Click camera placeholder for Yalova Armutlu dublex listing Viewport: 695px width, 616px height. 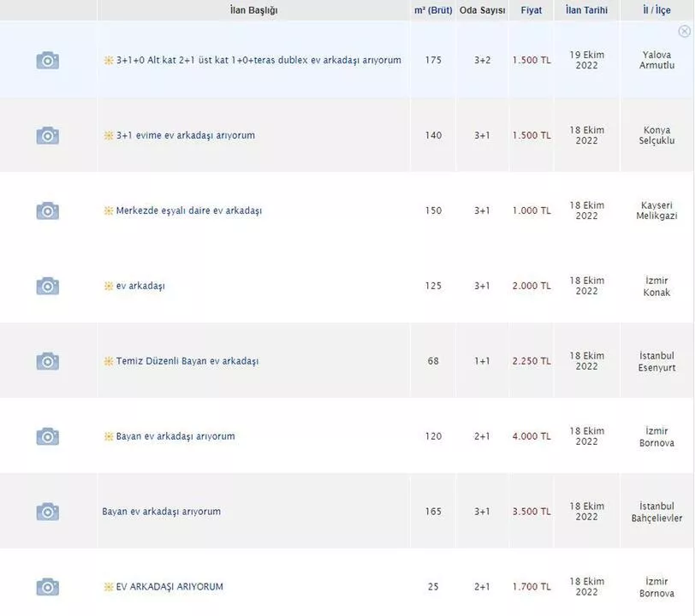point(48,60)
